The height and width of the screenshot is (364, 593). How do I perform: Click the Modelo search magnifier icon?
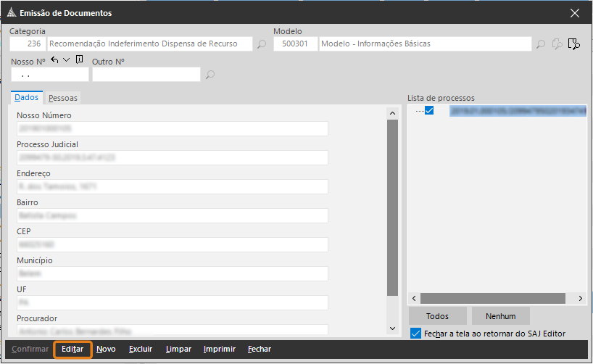tap(540, 44)
